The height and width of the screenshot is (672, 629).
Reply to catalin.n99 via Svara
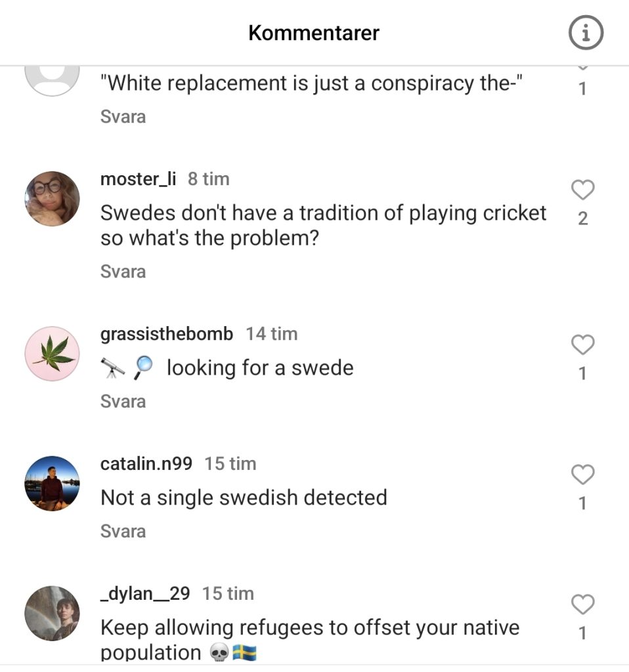pyautogui.click(x=123, y=531)
